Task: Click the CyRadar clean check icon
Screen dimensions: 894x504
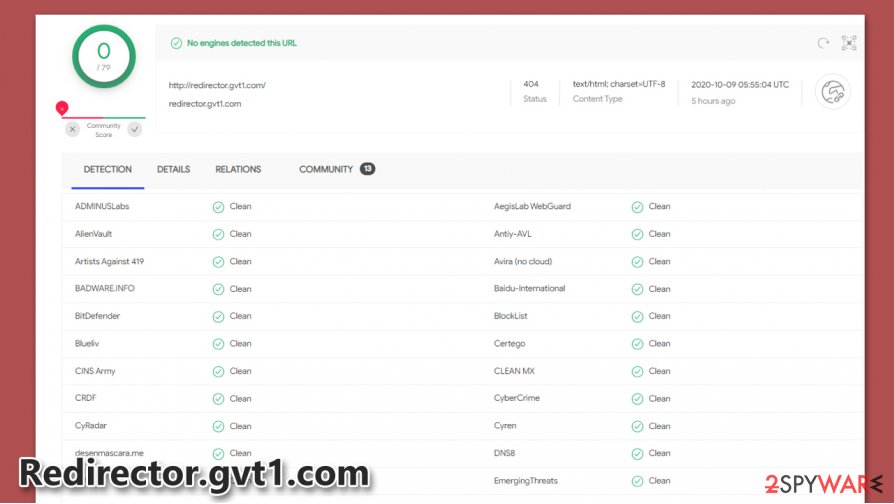Action: (x=218, y=426)
